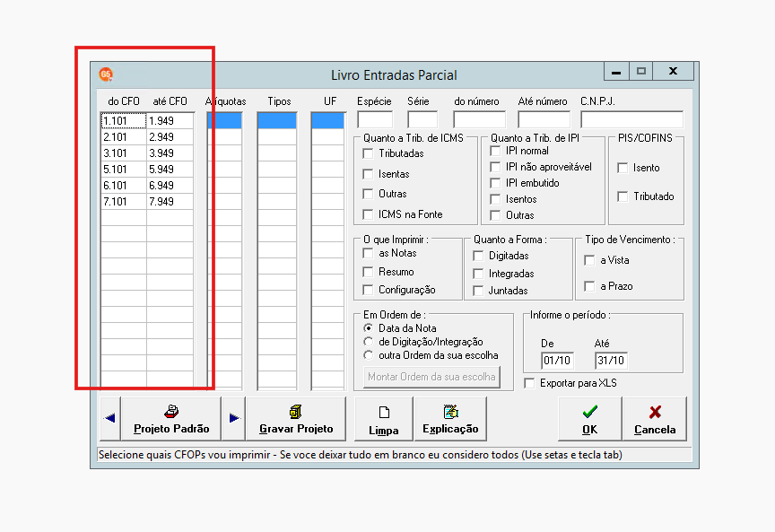Select até CFO cell 2.949

170,137
